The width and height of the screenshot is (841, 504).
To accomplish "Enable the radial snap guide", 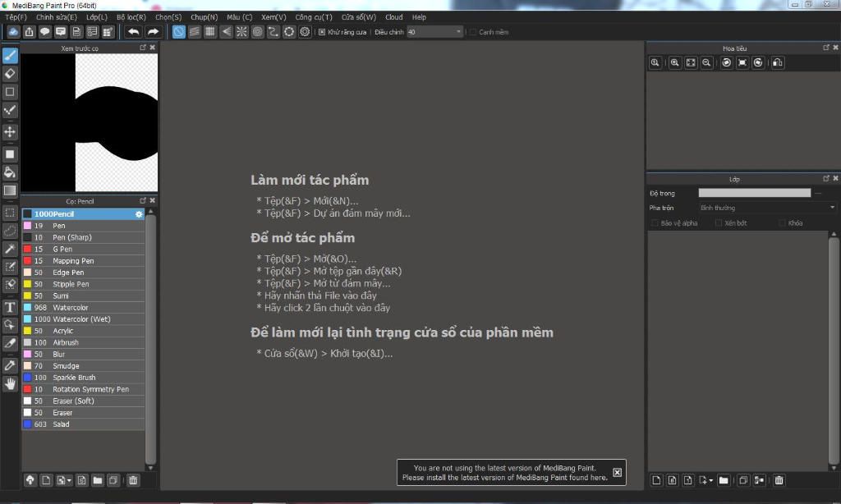I will point(242,32).
